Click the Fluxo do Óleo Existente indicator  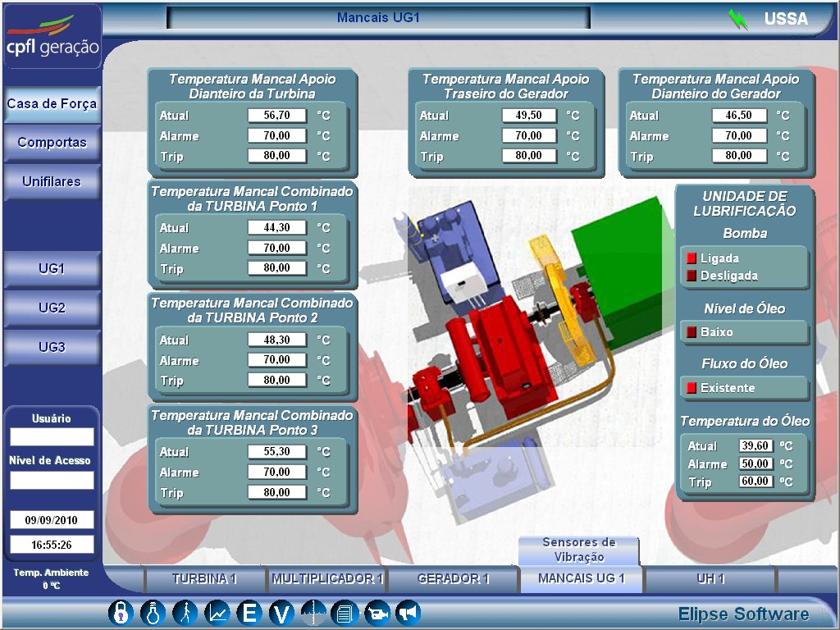[x=692, y=387]
